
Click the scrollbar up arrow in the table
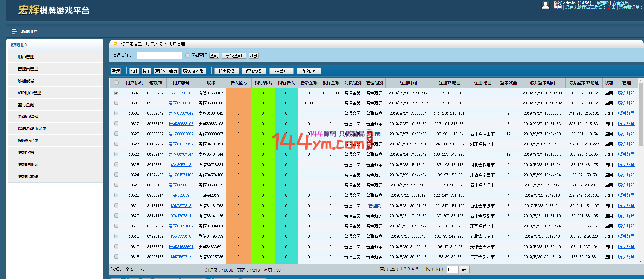coord(641,81)
